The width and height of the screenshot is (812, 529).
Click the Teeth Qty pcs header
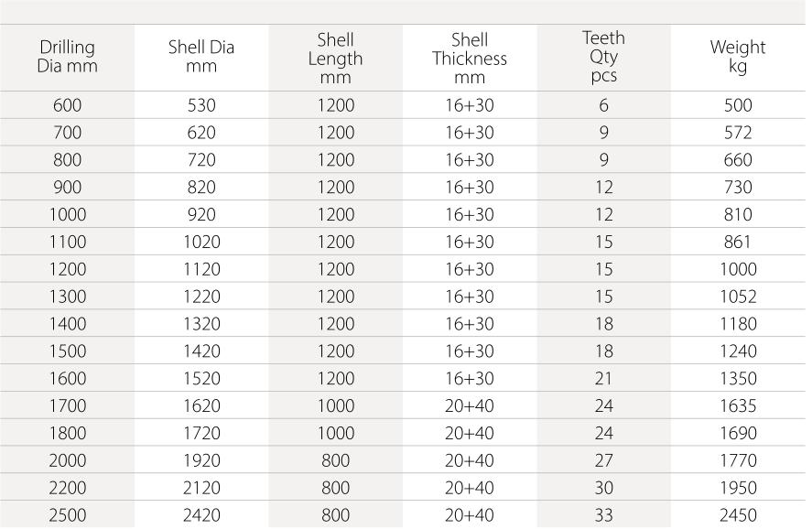[604, 57]
